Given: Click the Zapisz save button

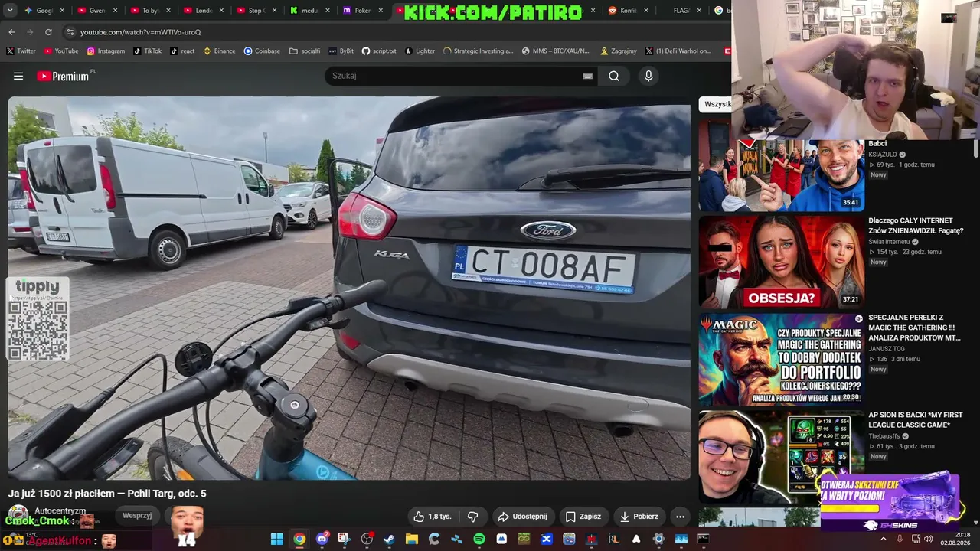Looking at the screenshot, I should [x=583, y=517].
